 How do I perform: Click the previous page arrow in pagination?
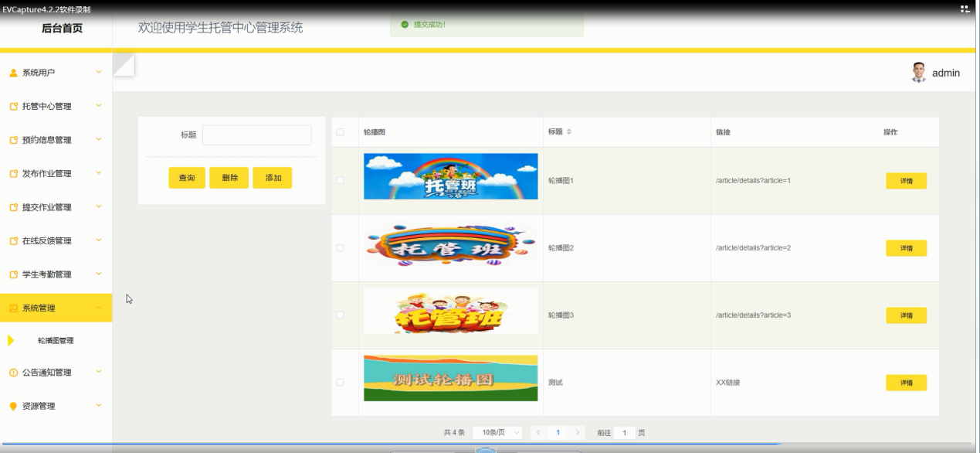pyautogui.click(x=538, y=432)
